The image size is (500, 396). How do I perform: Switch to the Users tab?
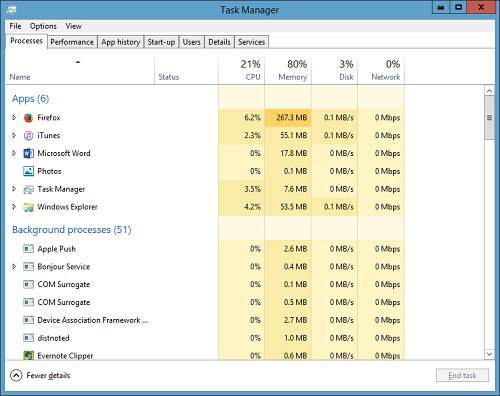192,42
